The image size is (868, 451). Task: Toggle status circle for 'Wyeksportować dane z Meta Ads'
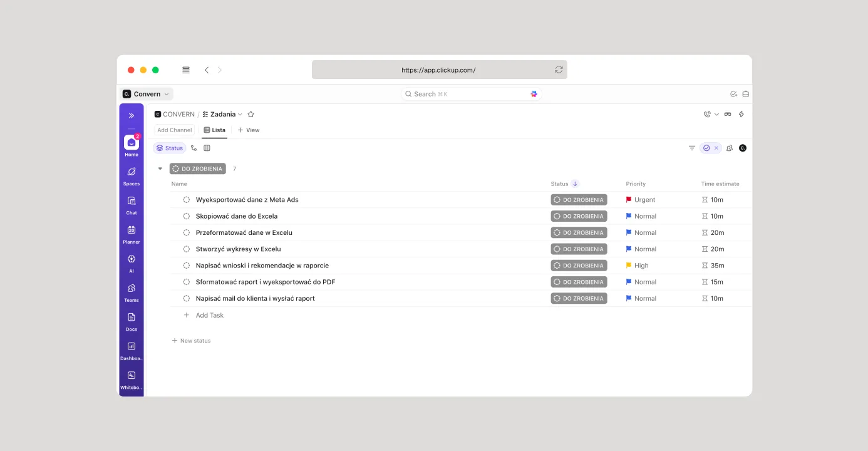click(x=186, y=200)
